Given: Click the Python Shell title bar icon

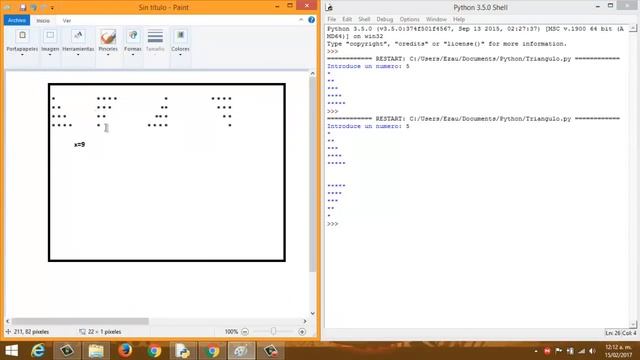Looking at the screenshot, I should pyautogui.click(x=329, y=7).
